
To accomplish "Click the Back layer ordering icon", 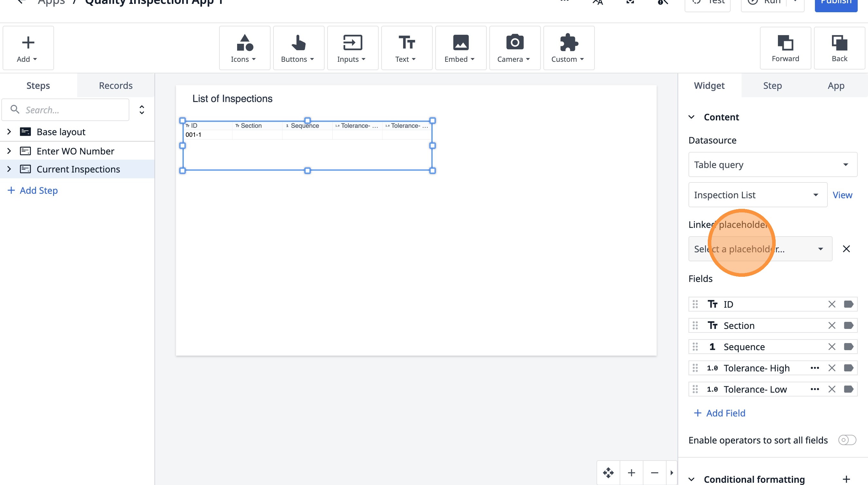I will coord(839,48).
